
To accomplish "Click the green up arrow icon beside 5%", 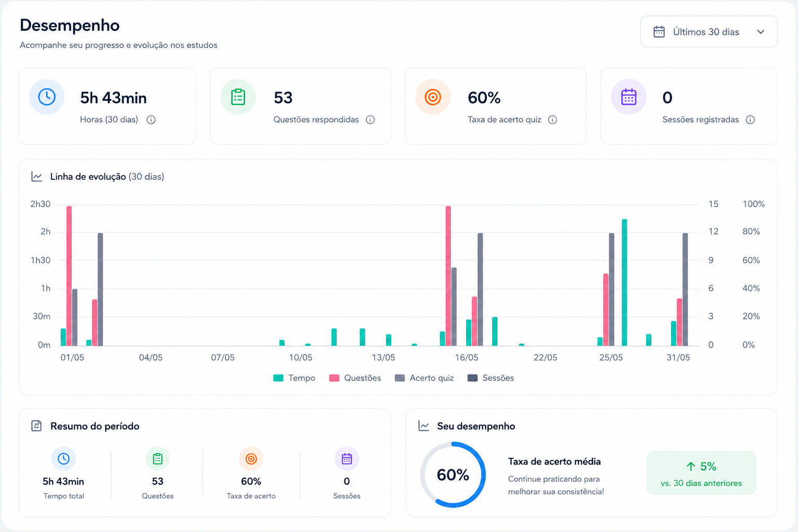I will click(x=691, y=467).
